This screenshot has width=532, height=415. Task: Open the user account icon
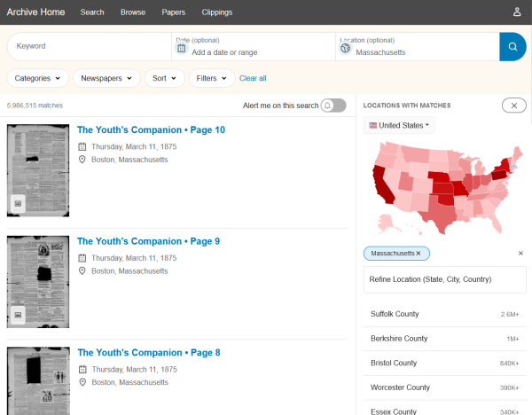tap(517, 12)
